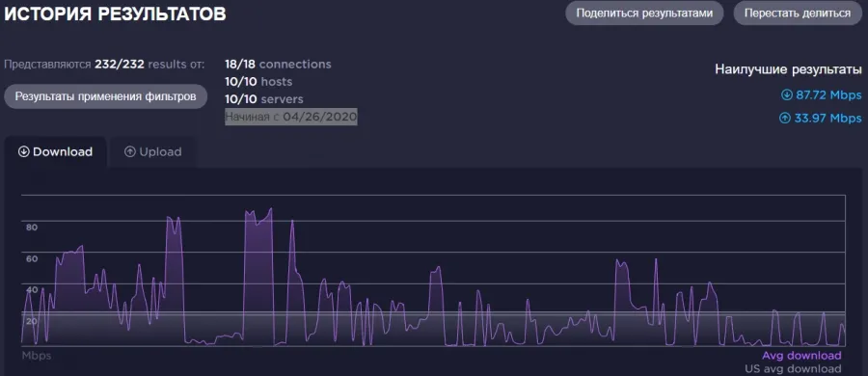Click the Перестать делиться button
This screenshot has height=376, width=868.
pos(798,13)
